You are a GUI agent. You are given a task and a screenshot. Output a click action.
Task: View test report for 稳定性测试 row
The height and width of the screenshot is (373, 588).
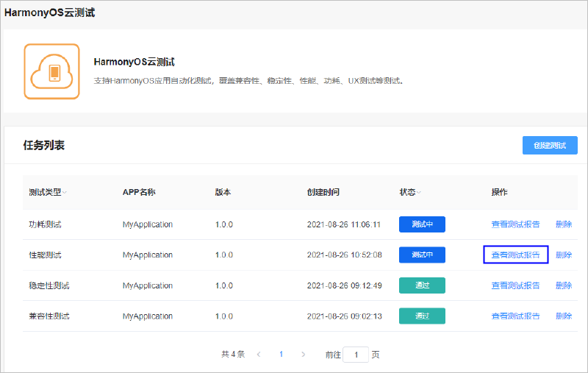516,285
